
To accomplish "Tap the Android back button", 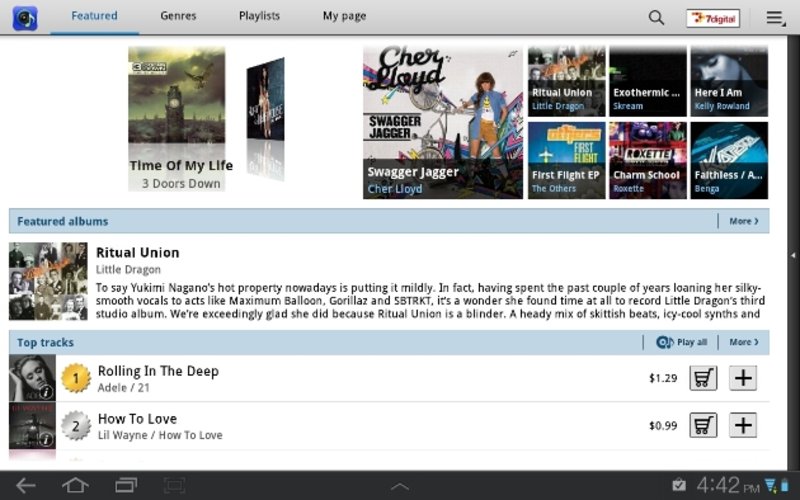I will pos(26,485).
